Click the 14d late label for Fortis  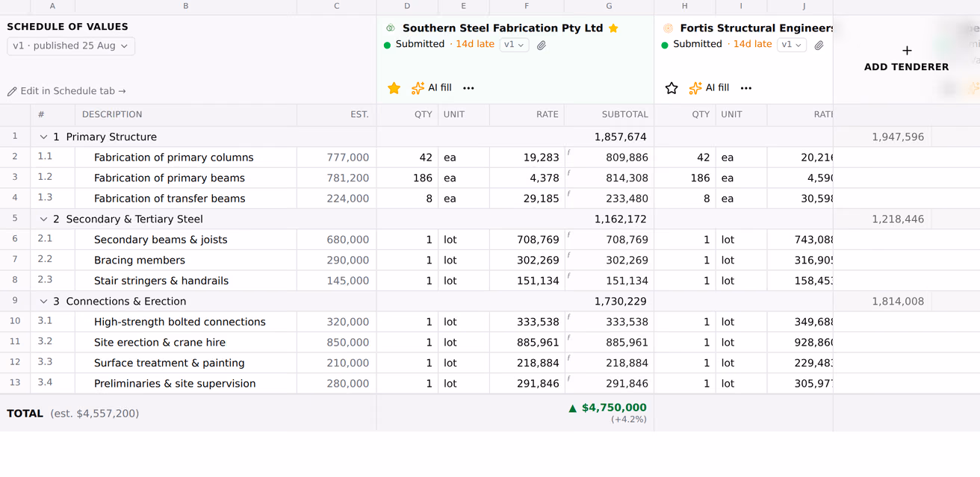point(752,44)
